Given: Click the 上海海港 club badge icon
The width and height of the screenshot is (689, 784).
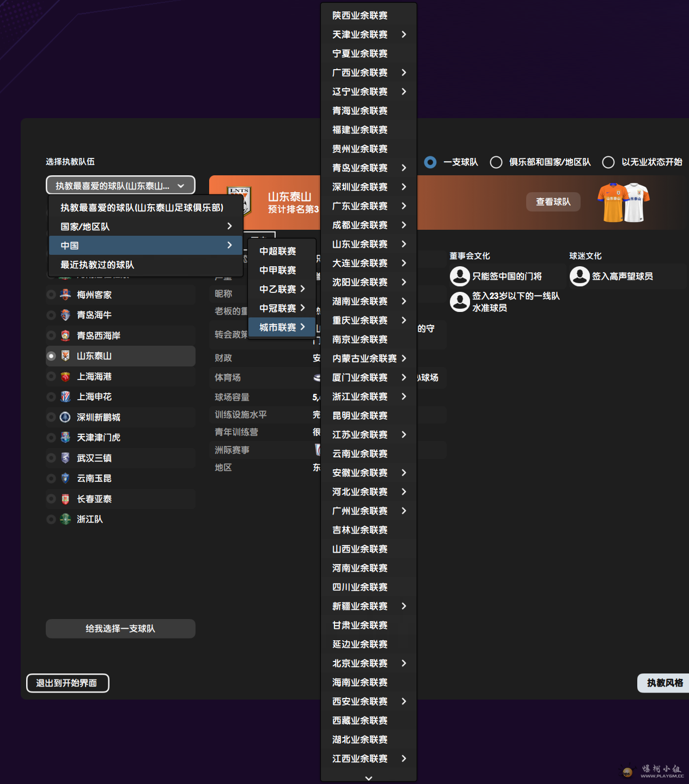Looking at the screenshot, I should coord(65,376).
